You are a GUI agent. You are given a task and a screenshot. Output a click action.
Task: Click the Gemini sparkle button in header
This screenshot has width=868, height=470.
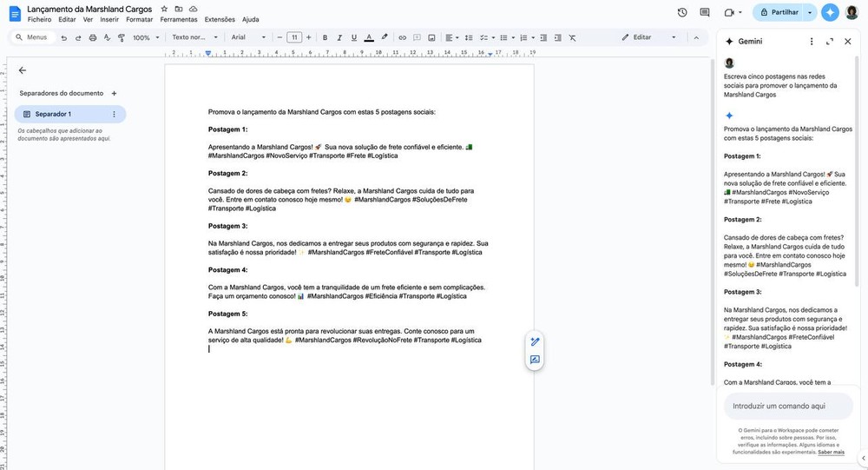(830, 12)
